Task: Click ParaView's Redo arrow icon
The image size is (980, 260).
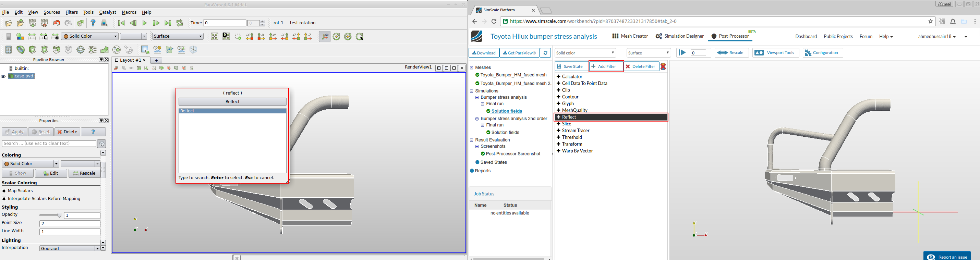Action: pos(68,23)
